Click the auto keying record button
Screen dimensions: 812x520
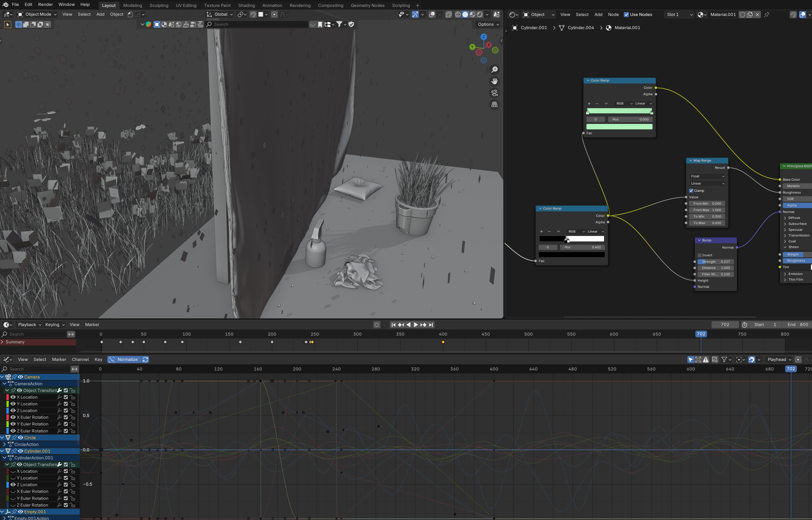click(376, 325)
